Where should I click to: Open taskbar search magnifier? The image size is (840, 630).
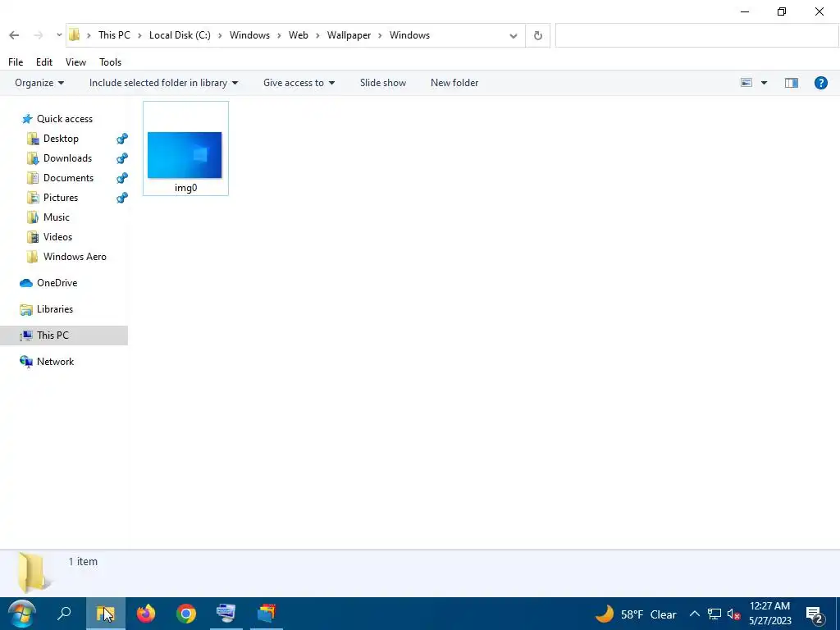coord(64,614)
